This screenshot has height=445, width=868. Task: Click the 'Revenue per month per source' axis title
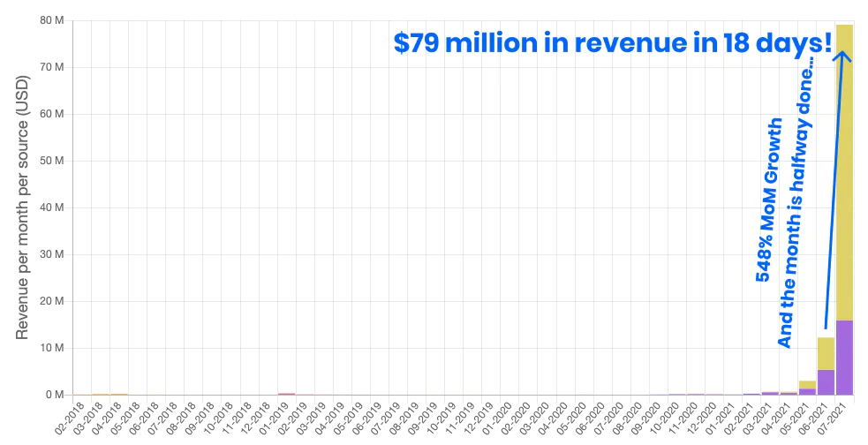point(21,207)
